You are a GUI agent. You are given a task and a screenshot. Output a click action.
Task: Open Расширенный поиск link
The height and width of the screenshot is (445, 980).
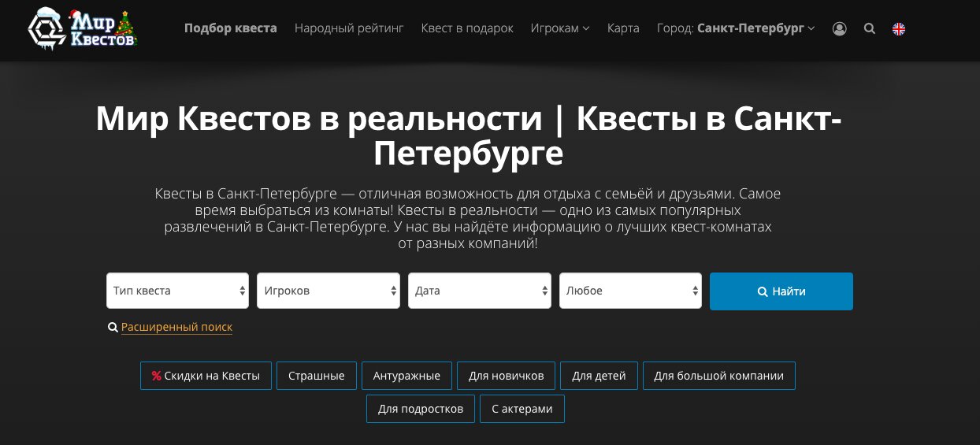[x=176, y=327]
